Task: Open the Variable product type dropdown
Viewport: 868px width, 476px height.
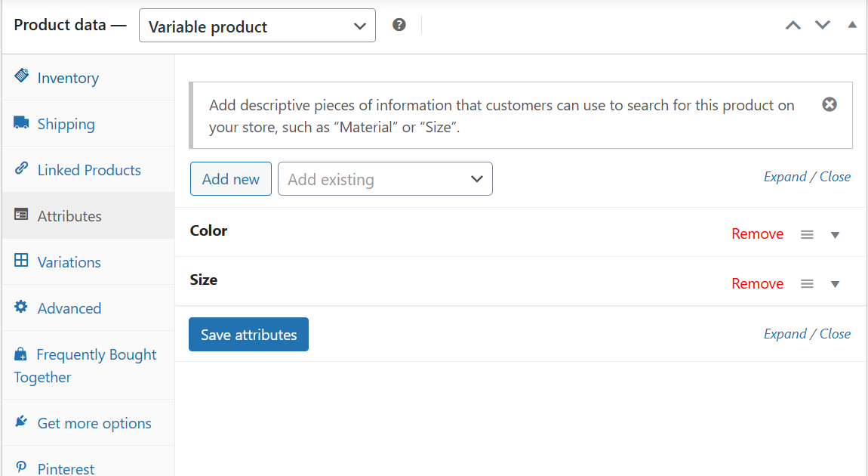Action: coord(257,26)
